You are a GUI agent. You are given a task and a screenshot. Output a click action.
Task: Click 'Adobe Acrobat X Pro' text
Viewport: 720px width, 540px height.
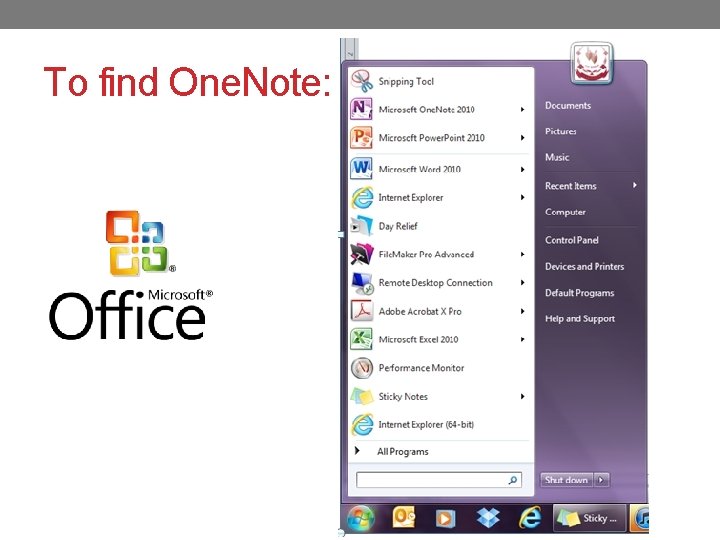[420, 311]
